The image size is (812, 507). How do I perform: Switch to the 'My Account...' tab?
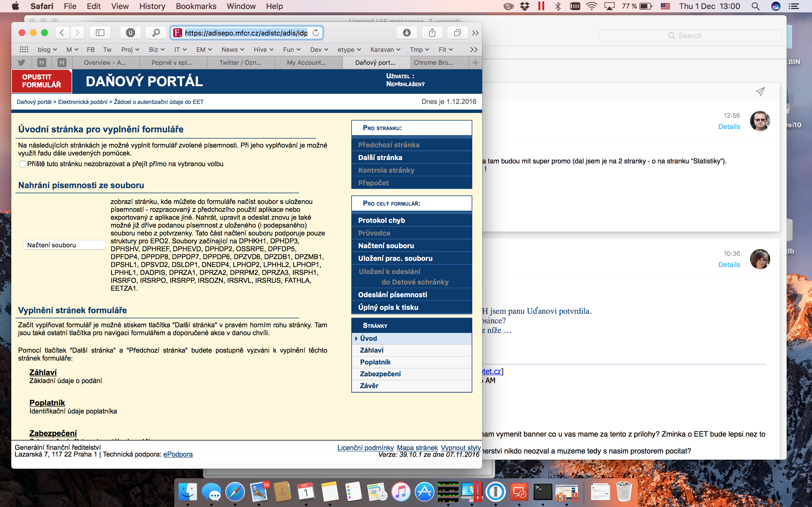click(306, 63)
